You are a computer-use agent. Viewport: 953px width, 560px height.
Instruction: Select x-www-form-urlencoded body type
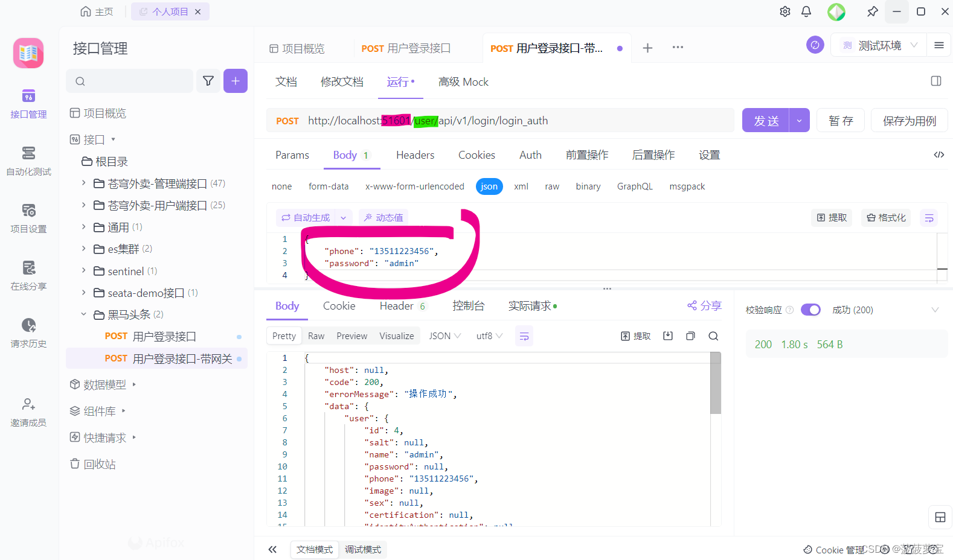click(x=415, y=186)
